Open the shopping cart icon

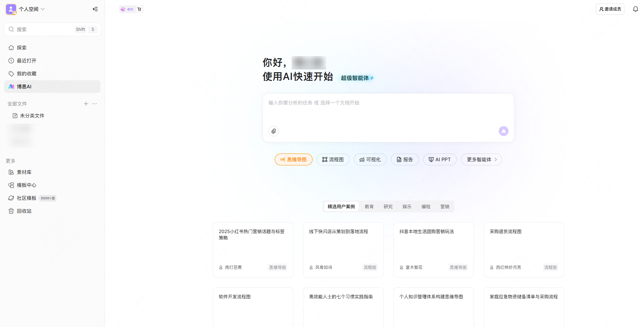139,9
